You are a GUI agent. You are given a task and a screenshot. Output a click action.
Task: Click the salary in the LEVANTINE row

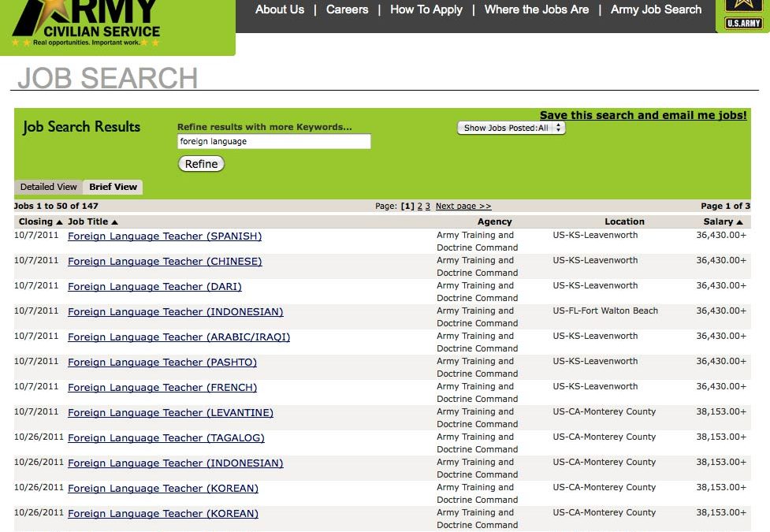(x=721, y=411)
